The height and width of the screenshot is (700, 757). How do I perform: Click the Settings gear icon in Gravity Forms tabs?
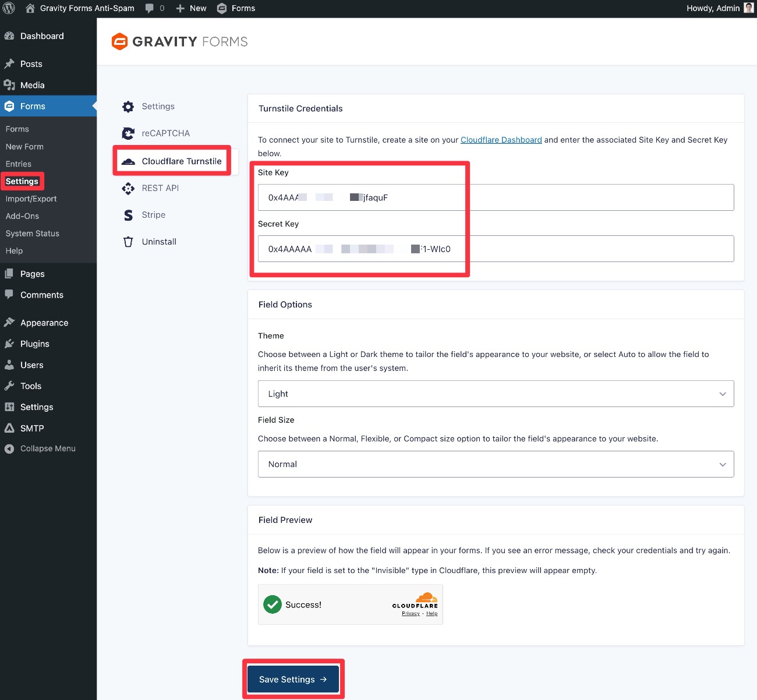[x=128, y=107]
